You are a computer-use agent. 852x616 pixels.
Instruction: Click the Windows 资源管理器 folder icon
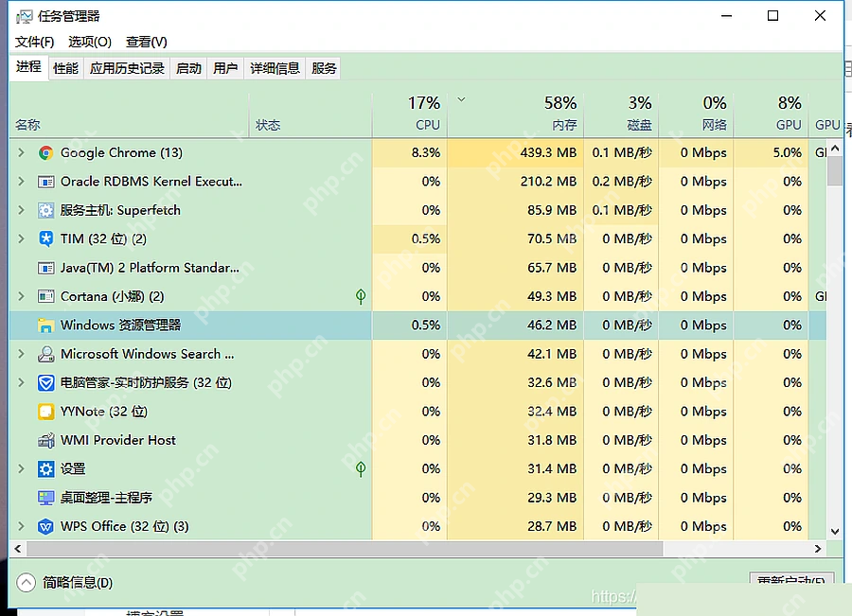coord(45,326)
